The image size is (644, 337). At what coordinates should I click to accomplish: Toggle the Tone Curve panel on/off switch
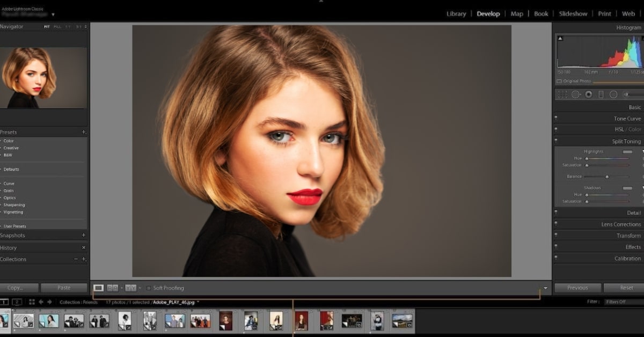(x=556, y=118)
